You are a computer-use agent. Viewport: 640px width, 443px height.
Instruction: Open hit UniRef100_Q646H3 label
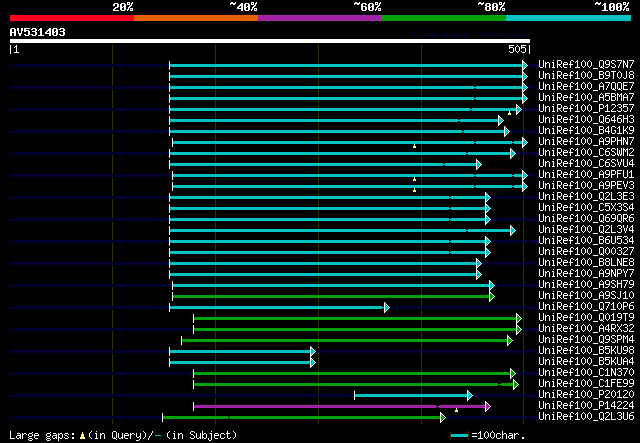tap(586, 120)
